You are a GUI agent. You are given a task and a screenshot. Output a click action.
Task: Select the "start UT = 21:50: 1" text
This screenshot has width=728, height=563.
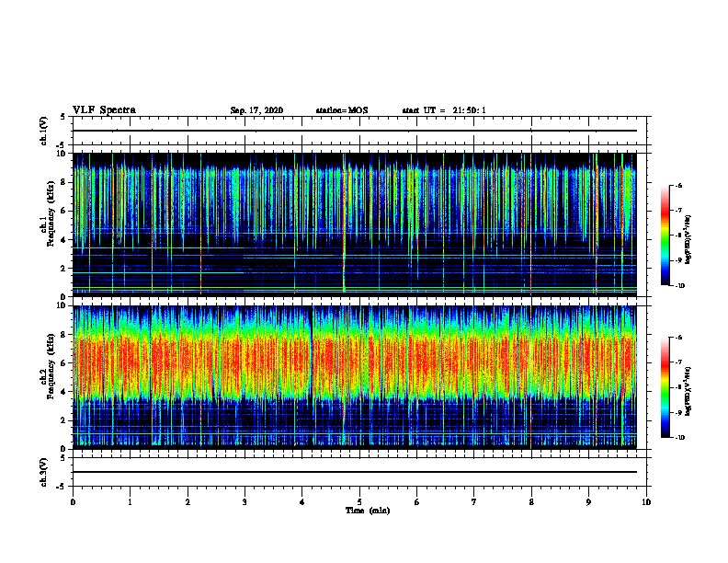[x=444, y=110]
